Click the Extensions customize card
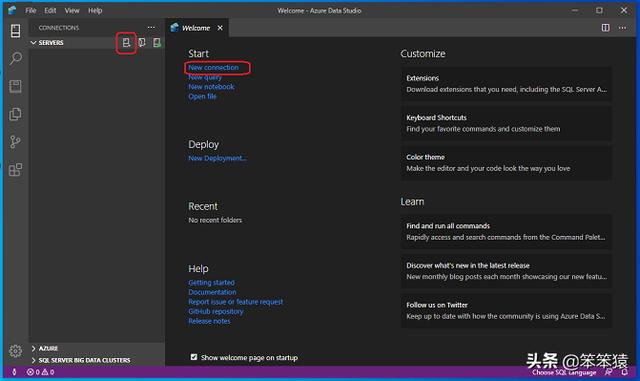This screenshot has width=640, height=381. coord(506,84)
